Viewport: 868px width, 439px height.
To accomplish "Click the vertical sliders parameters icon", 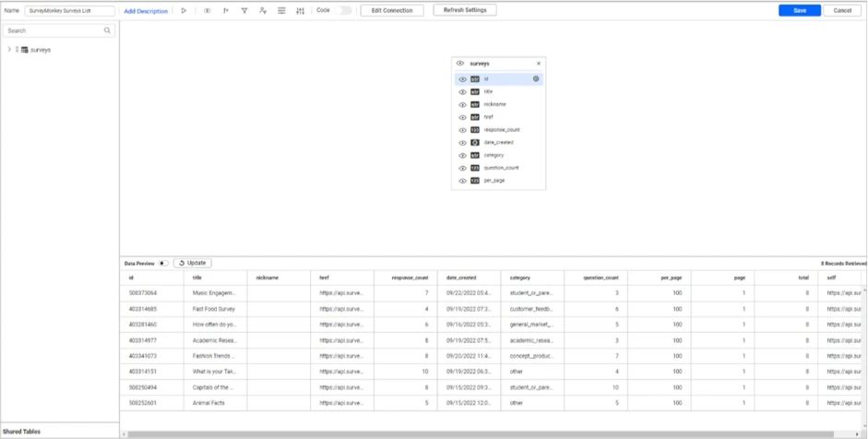I will tap(300, 10).
